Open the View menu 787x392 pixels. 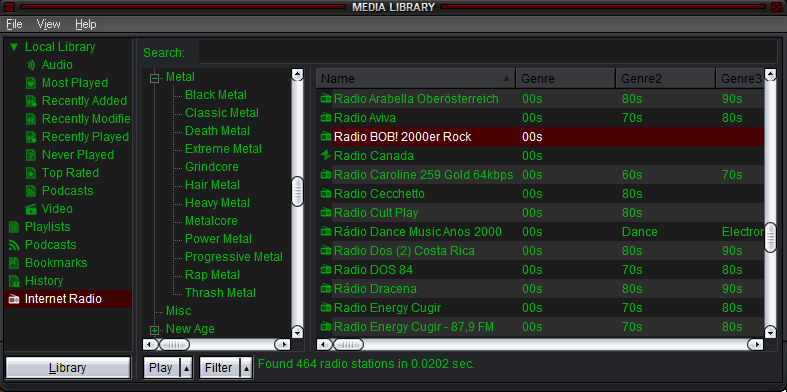49,24
